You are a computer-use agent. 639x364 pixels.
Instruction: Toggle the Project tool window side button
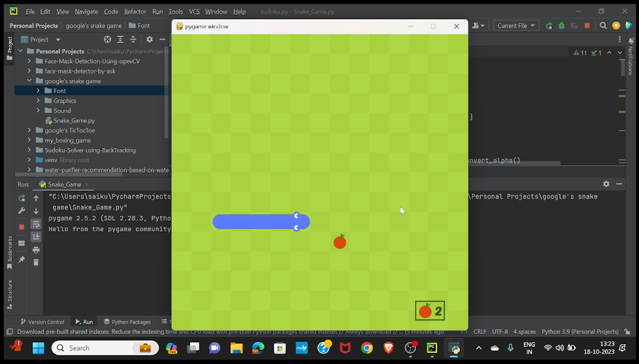click(x=10, y=48)
